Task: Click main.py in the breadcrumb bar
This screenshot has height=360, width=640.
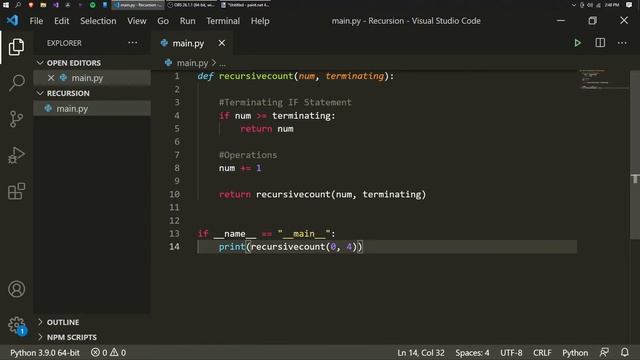Action: click(x=192, y=63)
